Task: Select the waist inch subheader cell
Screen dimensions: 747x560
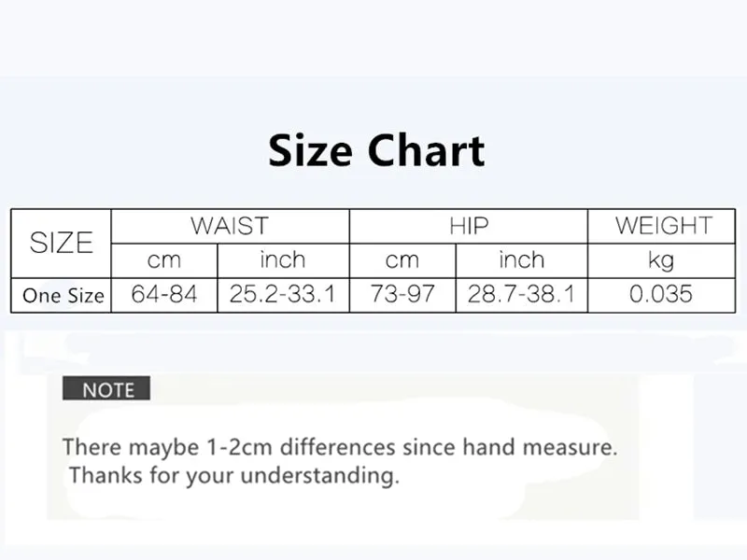Action: pyautogui.click(x=283, y=260)
